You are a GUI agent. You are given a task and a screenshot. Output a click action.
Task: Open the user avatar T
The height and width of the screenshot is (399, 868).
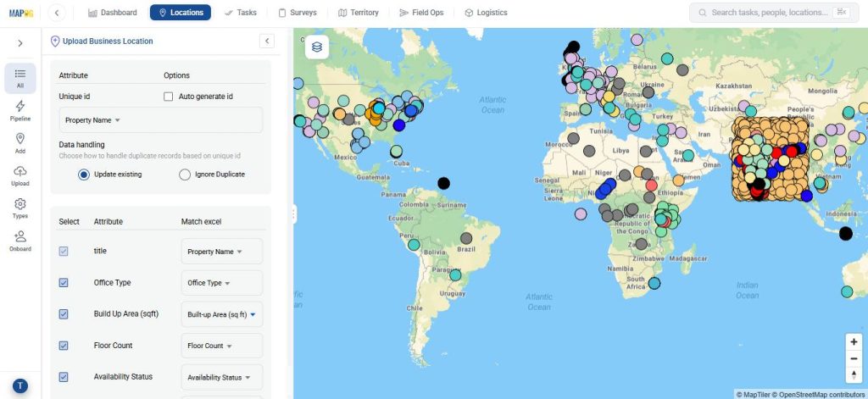(x=20, y=385)
